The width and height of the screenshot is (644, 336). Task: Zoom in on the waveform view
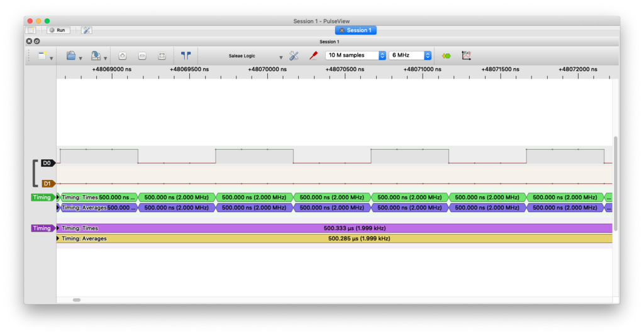pos(123,56)
